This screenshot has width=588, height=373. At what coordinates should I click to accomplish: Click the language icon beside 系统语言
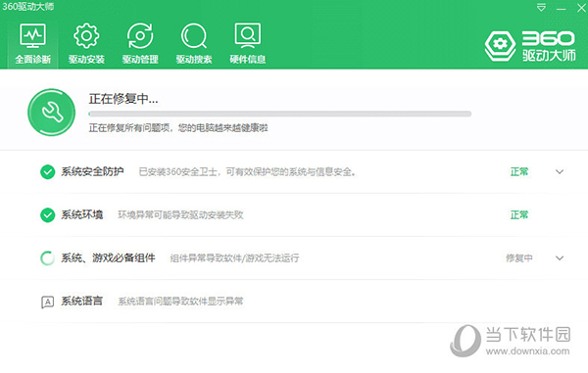click(48, 302)
